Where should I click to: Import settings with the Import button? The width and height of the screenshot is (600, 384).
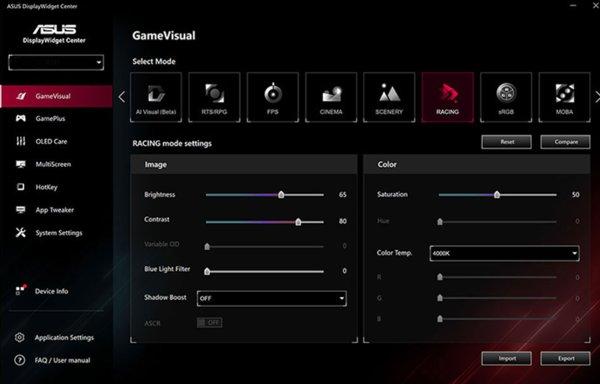click(x=507, y=358)
